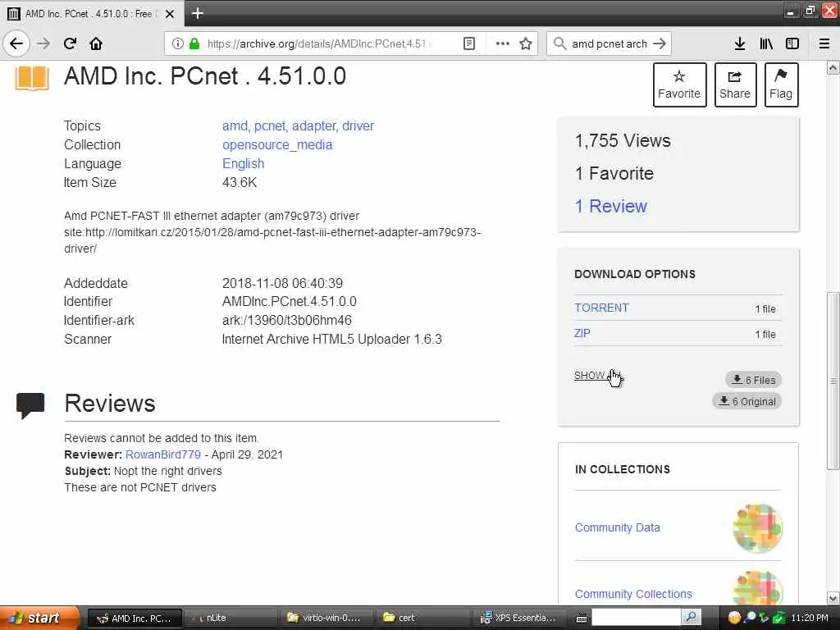Click the Community Data collection thumbnail
The image size is (840, 630).
[x=757, y=528]
